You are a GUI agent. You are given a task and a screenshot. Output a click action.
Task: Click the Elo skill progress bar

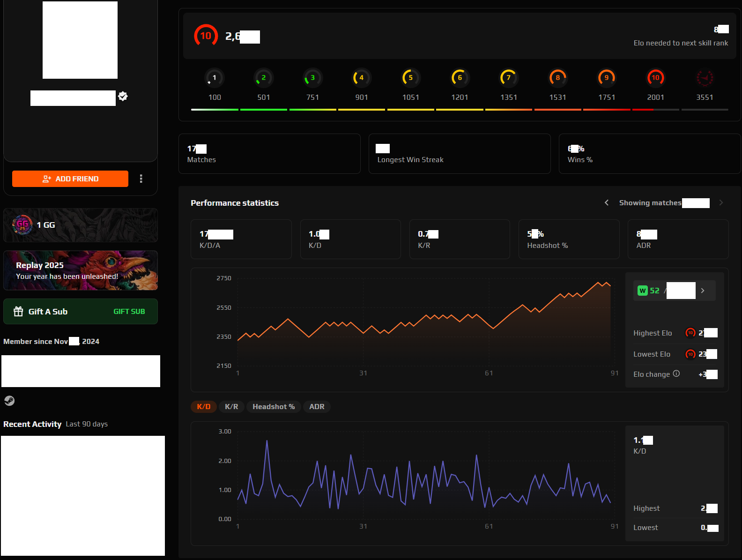coord(459,110)
